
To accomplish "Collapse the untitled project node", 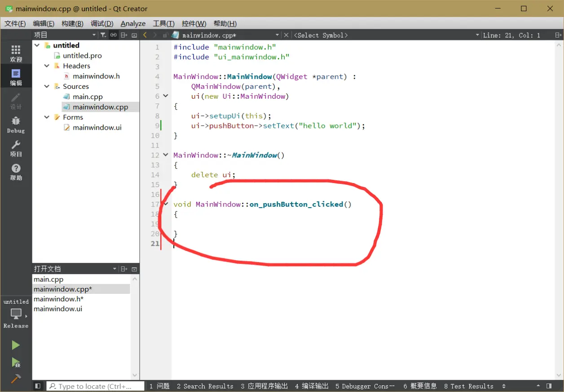I will (37, 45).
